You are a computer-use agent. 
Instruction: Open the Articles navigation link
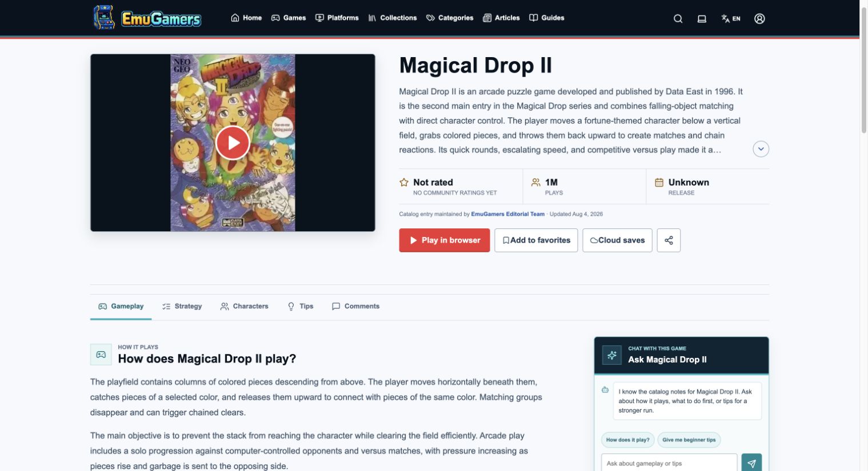(x=501, y=18)
